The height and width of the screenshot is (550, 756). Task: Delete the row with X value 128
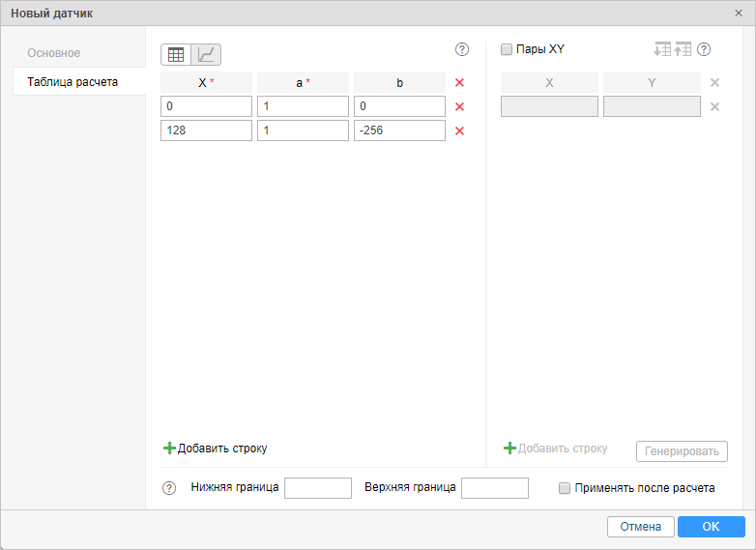pos(459,130)
